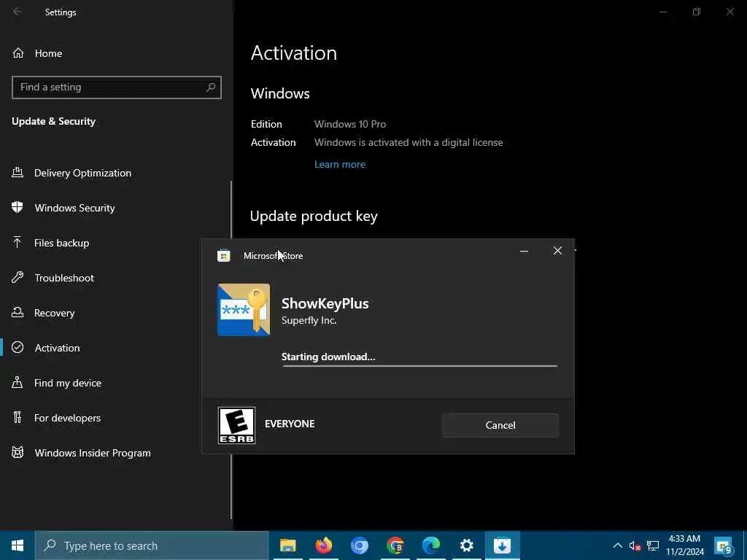Click the Windows Insider cat icon
This screenshot has height=560, width=747.
tap(18, 452)
